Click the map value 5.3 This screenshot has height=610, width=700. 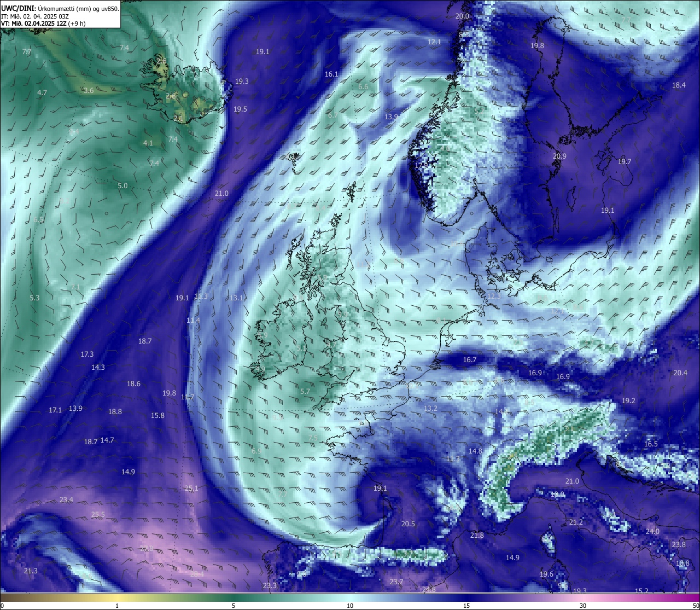click(34, 298)
